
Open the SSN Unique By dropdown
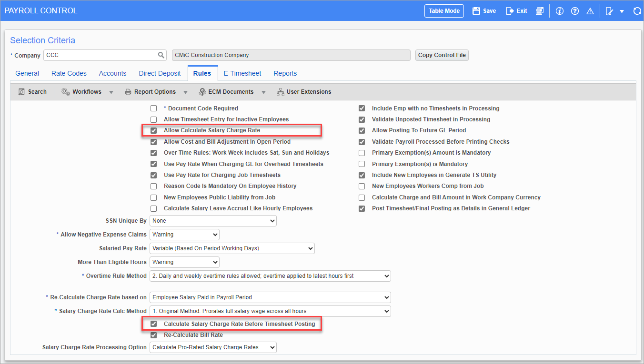tap(213, 221)
